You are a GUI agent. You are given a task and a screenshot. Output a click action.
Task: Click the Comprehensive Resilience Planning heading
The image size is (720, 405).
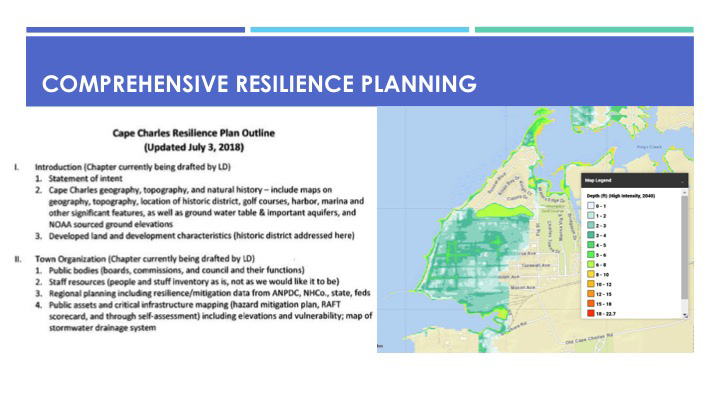(x=259, y=84)
